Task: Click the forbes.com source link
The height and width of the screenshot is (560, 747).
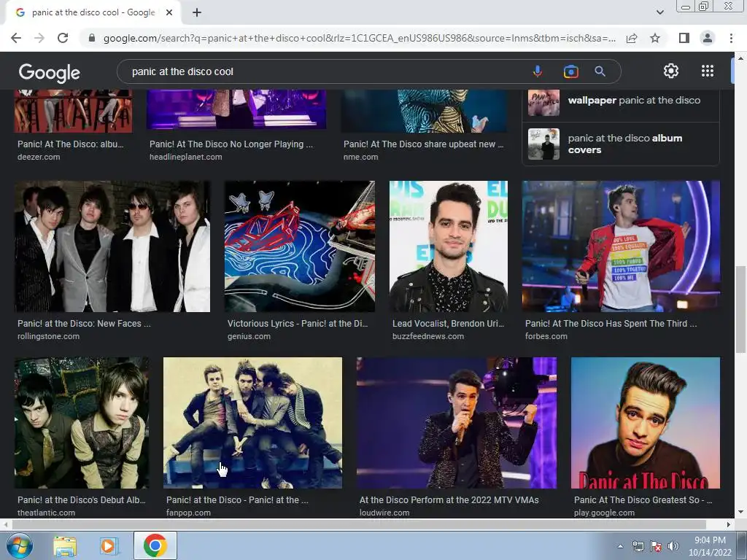Action: coord(546,336)
